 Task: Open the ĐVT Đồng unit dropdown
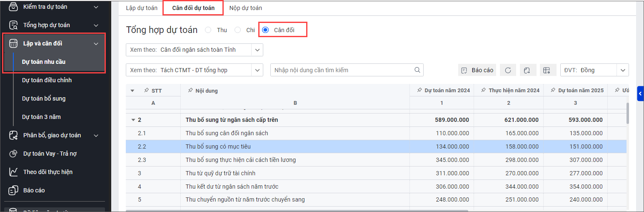pyautogui.click(x=623, y=70)
